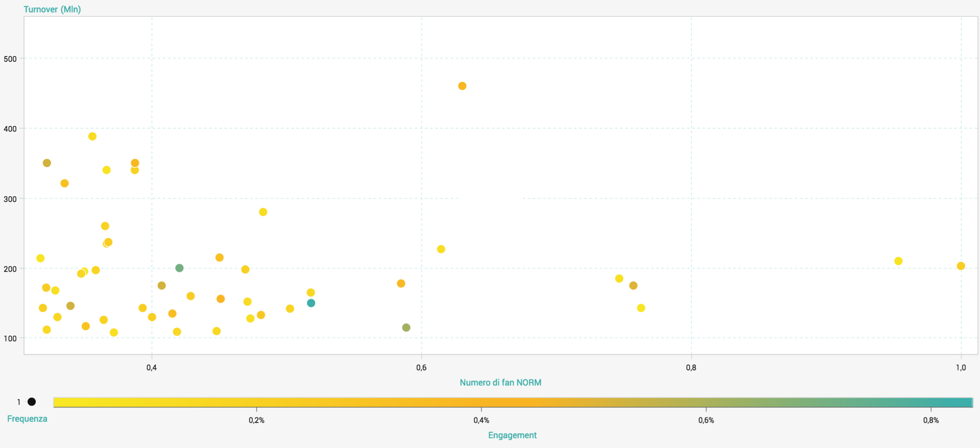980x448 pixels.
Task: Click the 0,4% tick on Engagement scale
Action: click(x=481, y=420)
